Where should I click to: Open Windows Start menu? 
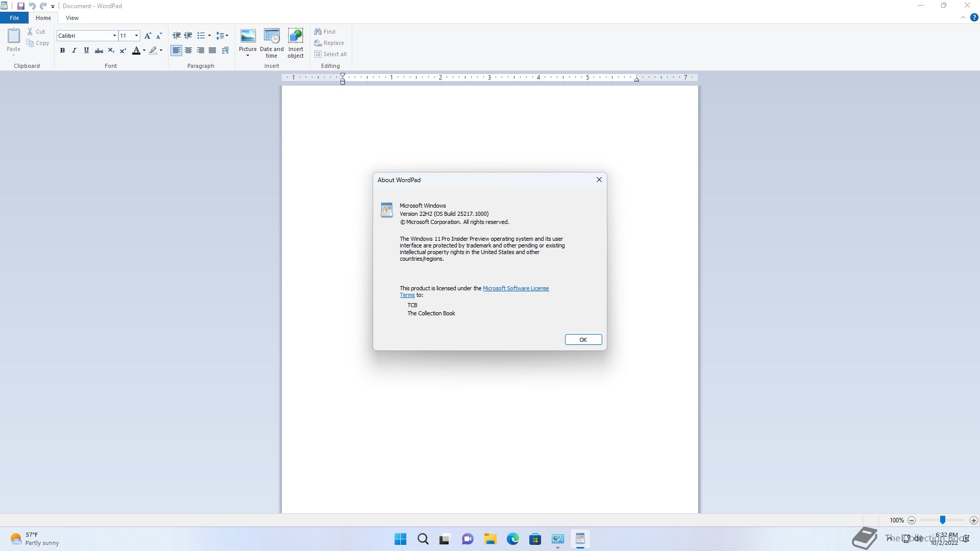click(x=401, y=539)
